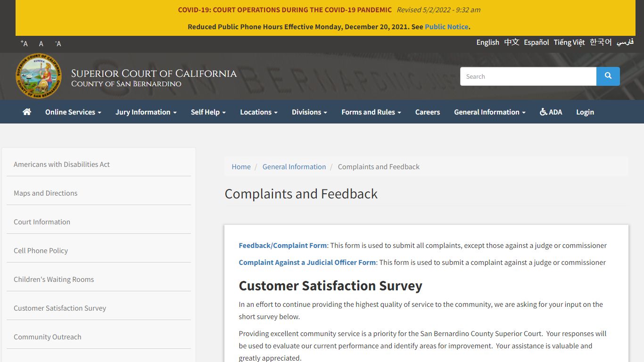644x362 pixels.
Task: Switch language to English
Action: coord(487,42)
